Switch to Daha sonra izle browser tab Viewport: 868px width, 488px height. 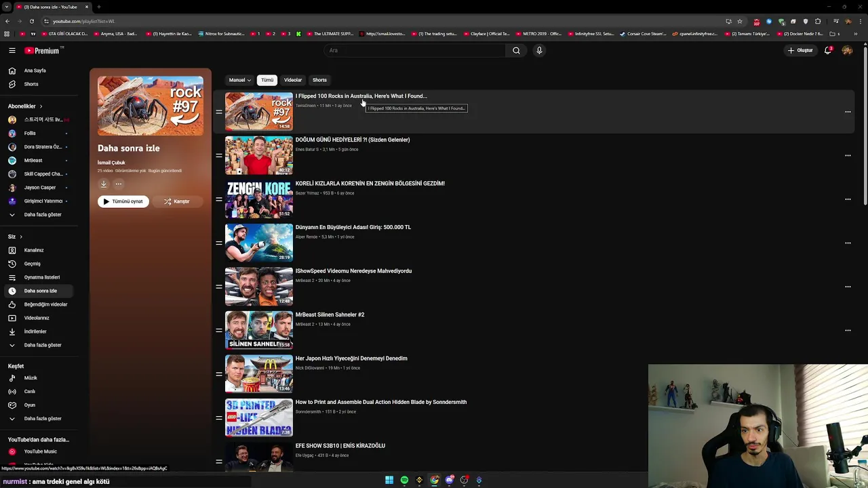coord(53,7)
